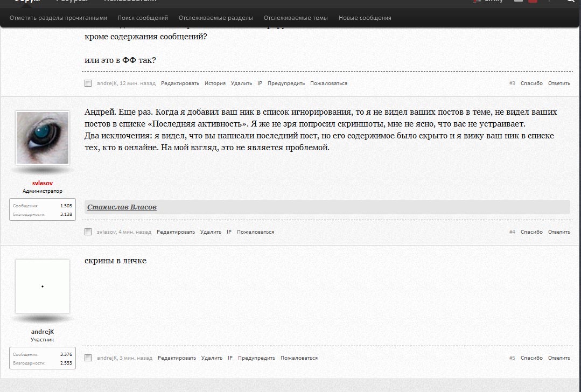Tick the checkbox on post #3
Image resolution: width=581 pixels, height=392 pixels.
click(x=88, y=83)
